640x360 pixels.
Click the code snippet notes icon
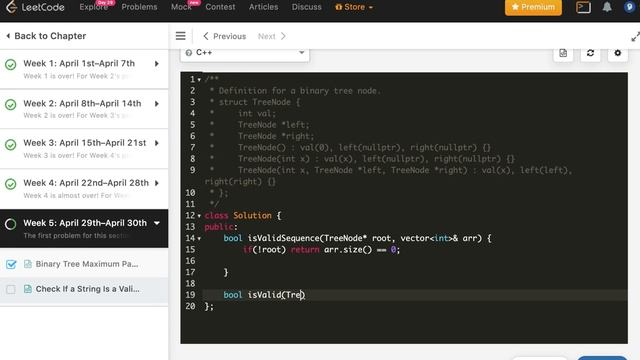[x=563, y=53]
